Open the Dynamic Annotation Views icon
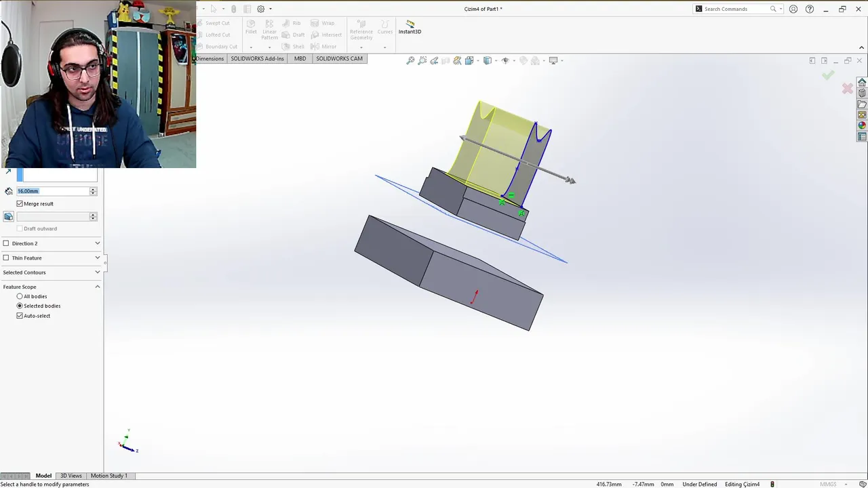The width and height of the screenshot is (868, 488). [458, 60]
